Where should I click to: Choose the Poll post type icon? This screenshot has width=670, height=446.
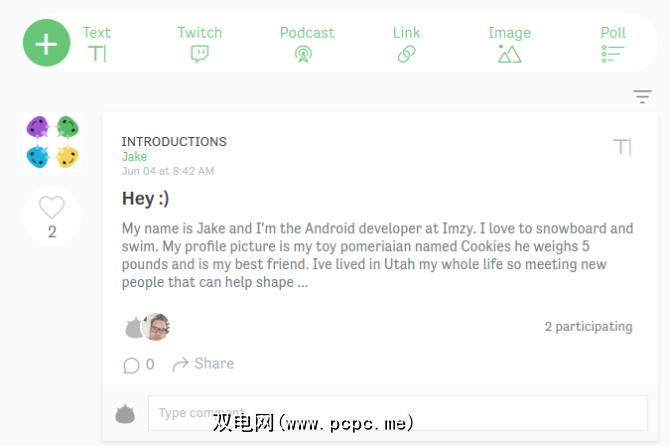coord(613,53)
